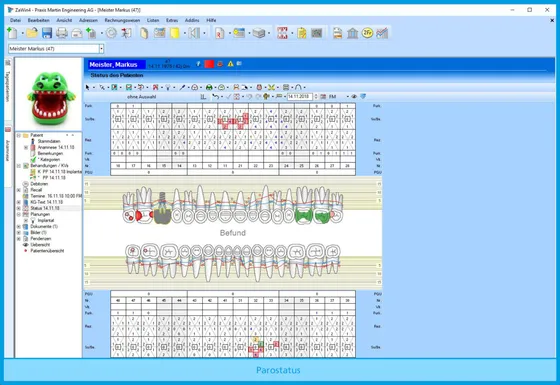Select Pendenzen in the patient tree
The image size is (560, 385).
(x=40, y=239)
